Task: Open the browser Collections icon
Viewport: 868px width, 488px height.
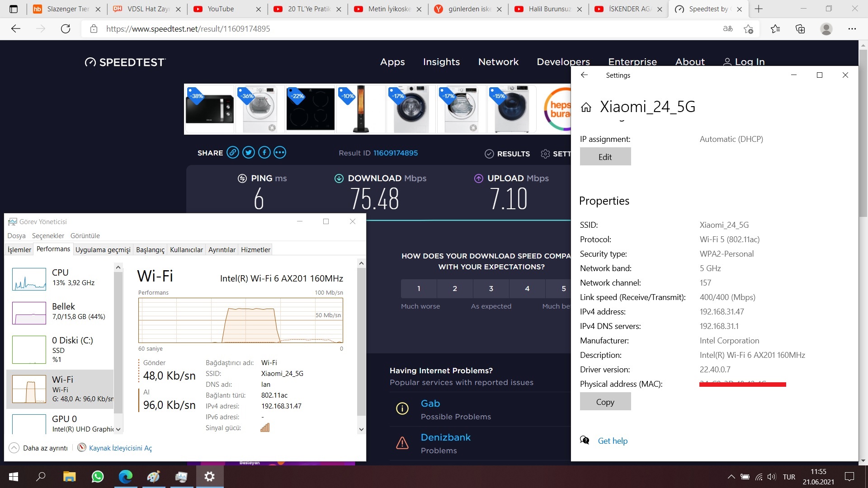Action: pos(800,29)
